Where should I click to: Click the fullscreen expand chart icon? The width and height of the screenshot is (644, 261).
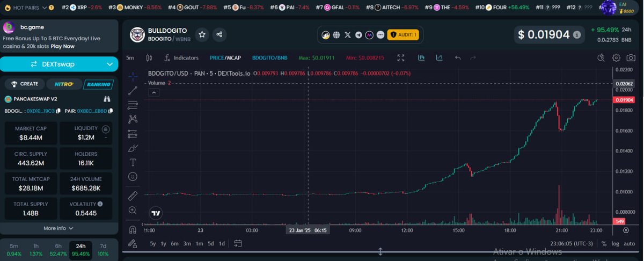coord(401,57)
